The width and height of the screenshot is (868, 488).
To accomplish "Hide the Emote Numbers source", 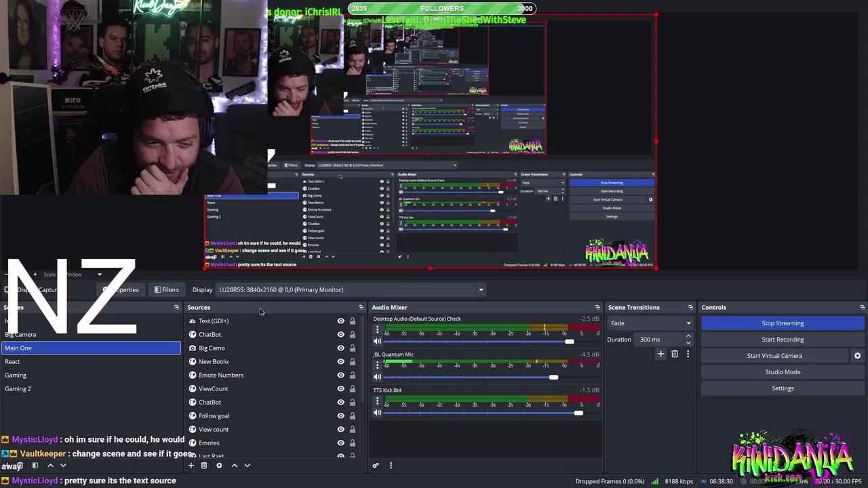I will (x=340, y=375).
